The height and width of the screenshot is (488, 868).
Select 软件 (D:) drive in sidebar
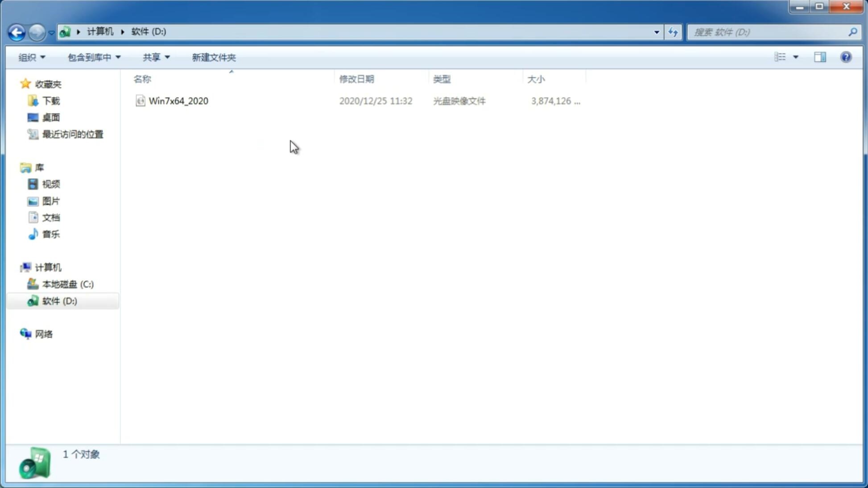coord(59,300)
